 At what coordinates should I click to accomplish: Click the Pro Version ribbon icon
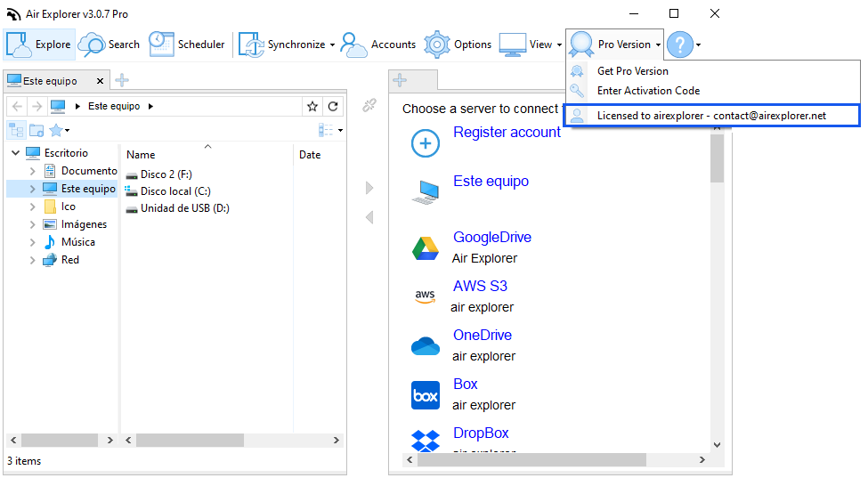pyautogui.click(x=581, y=45)
